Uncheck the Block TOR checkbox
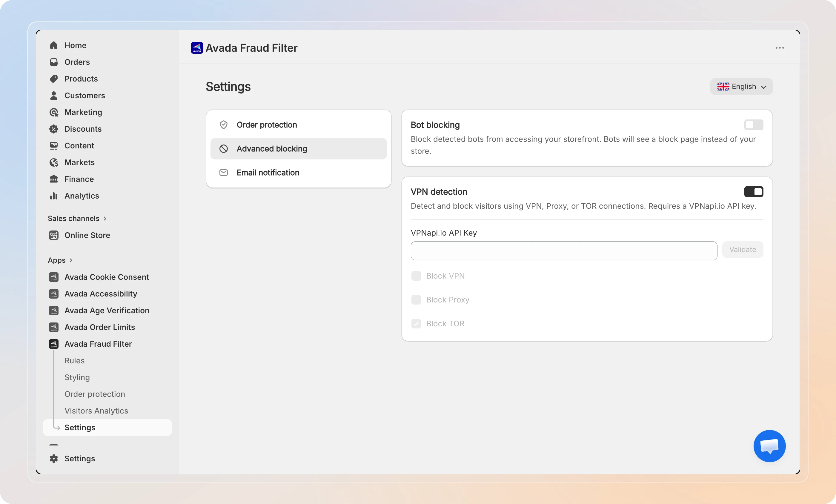This screenshot has width=836, height=504. [416, 324]
